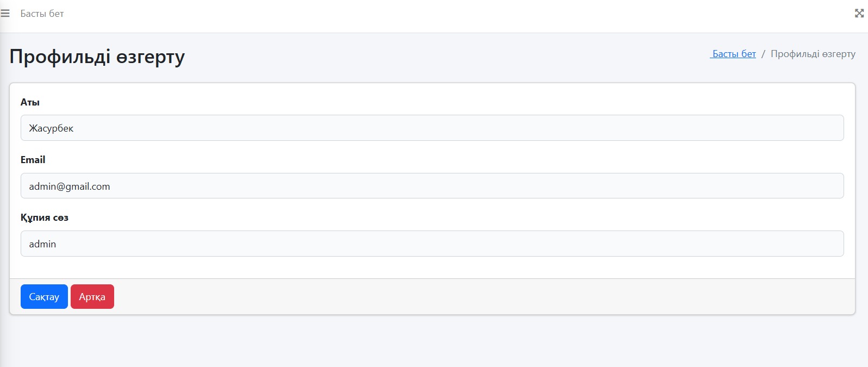Toggle the sidebar hamburger menu icon

(x=5, y=14)
